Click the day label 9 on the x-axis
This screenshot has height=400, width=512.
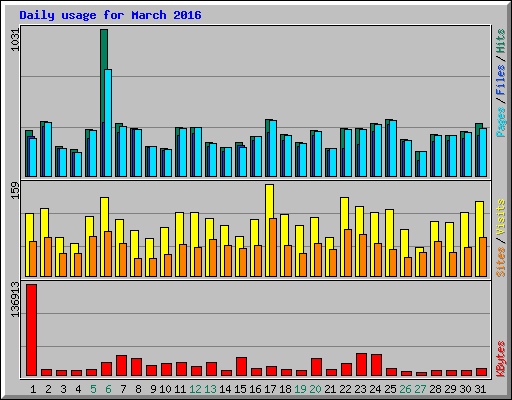153,389
